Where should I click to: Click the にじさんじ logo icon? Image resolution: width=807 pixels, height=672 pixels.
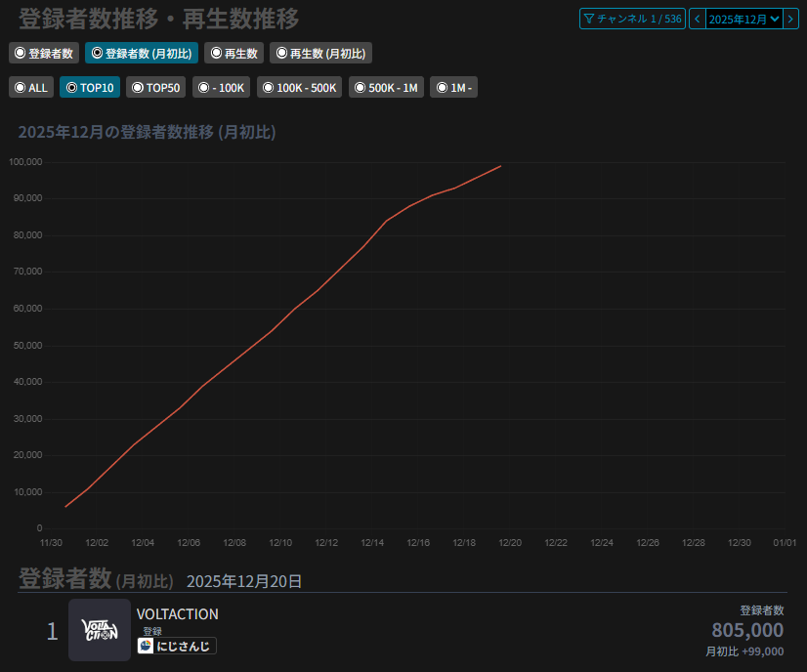click(146, 646)
